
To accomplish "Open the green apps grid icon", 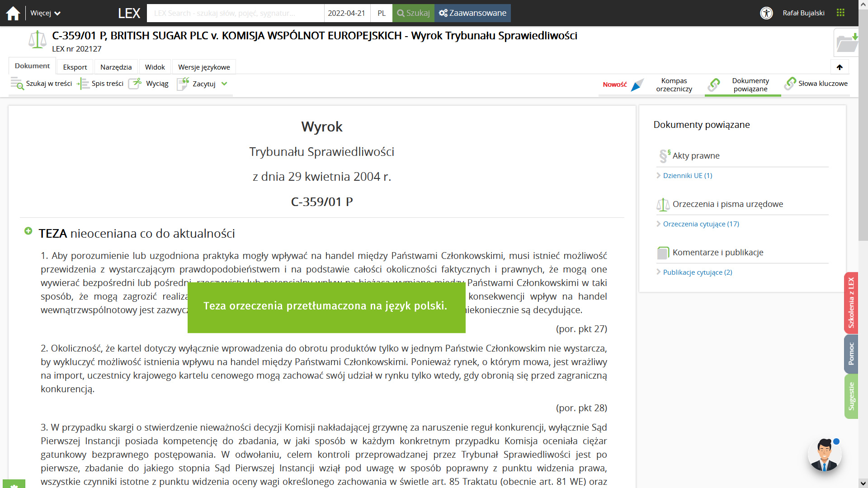I will point(840,13).
